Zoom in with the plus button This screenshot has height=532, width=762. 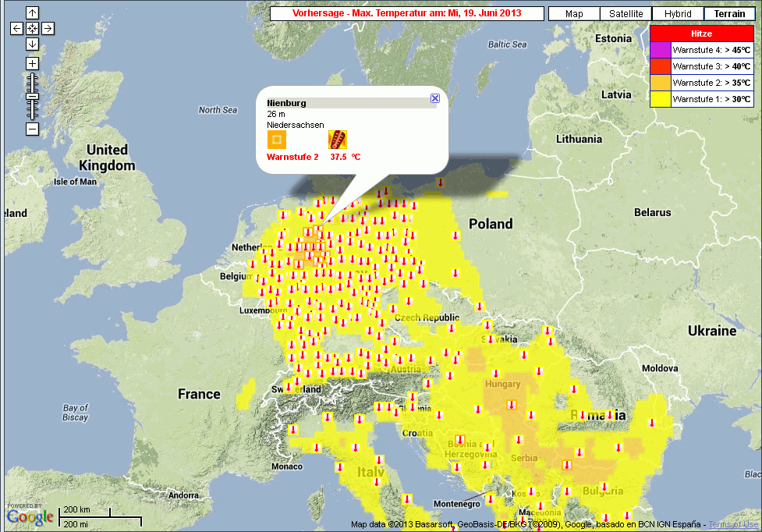click(32, 63)
